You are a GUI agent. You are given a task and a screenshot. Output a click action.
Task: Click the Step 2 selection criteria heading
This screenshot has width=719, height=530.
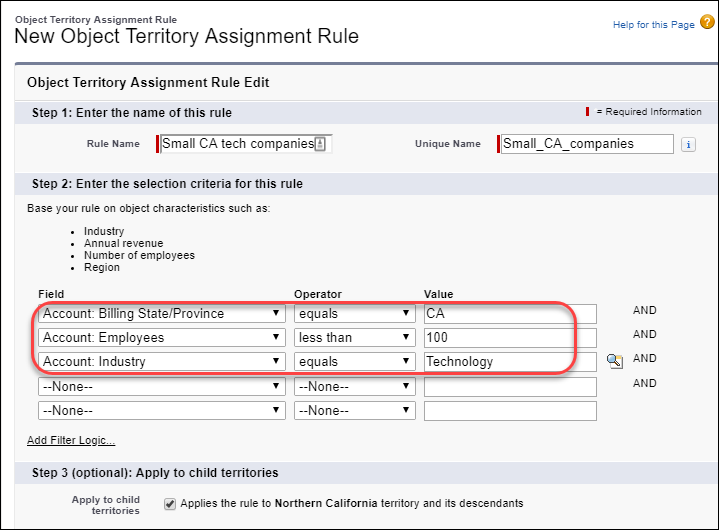(167, 184)
